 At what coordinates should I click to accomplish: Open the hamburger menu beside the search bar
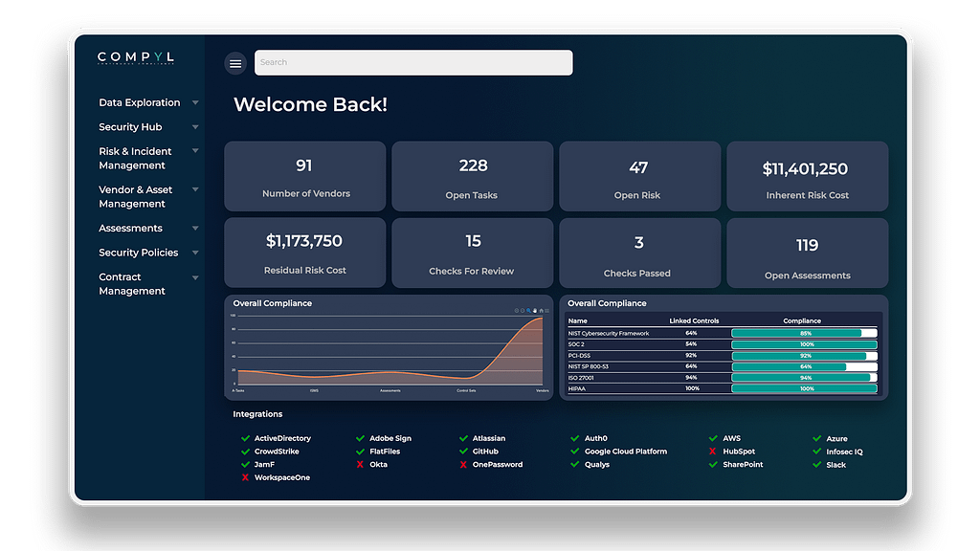tap(235, 63)
